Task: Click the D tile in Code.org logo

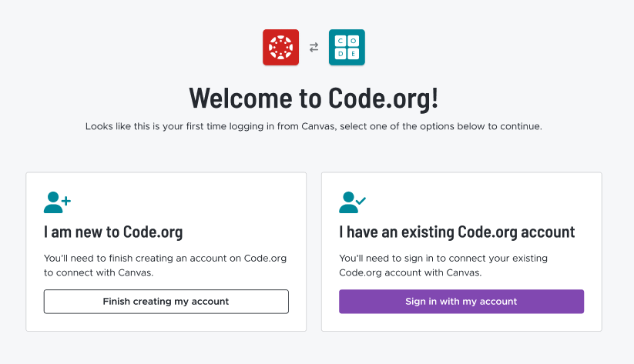Action: click(x=340, y=54)
